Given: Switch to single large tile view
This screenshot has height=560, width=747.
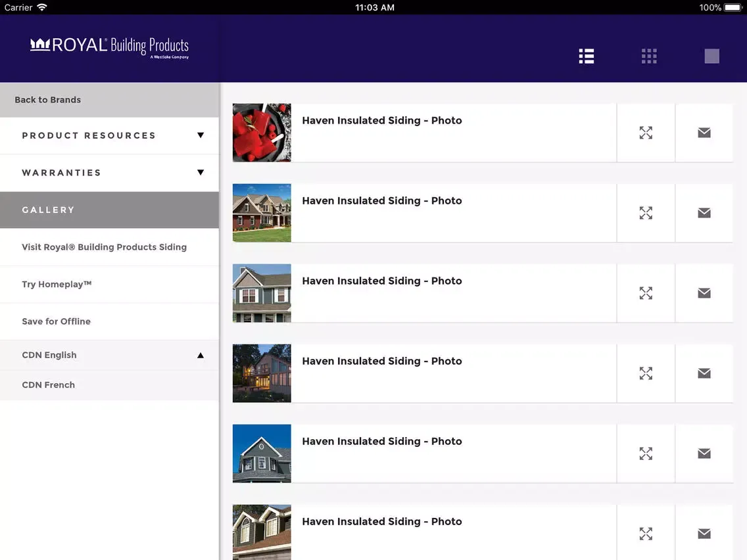Looking at the screenshot, I should pyautogui.click(x=711, y=56).
